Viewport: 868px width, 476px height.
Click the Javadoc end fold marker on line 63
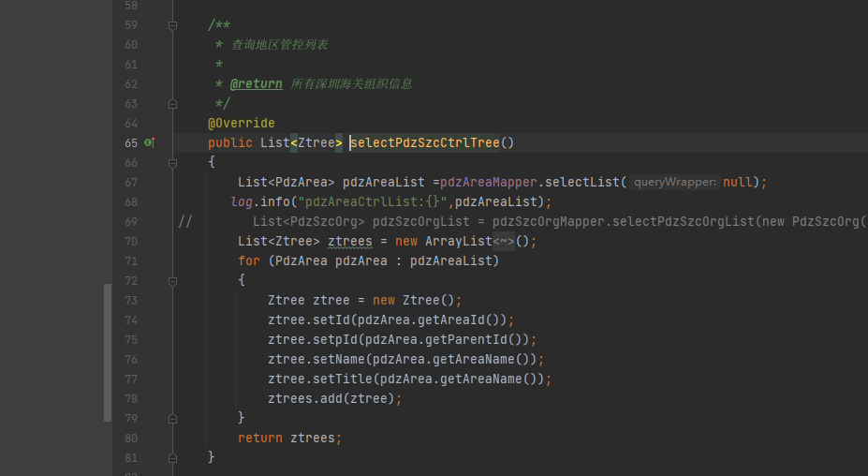pyautogui.click(x=172, y=104)
